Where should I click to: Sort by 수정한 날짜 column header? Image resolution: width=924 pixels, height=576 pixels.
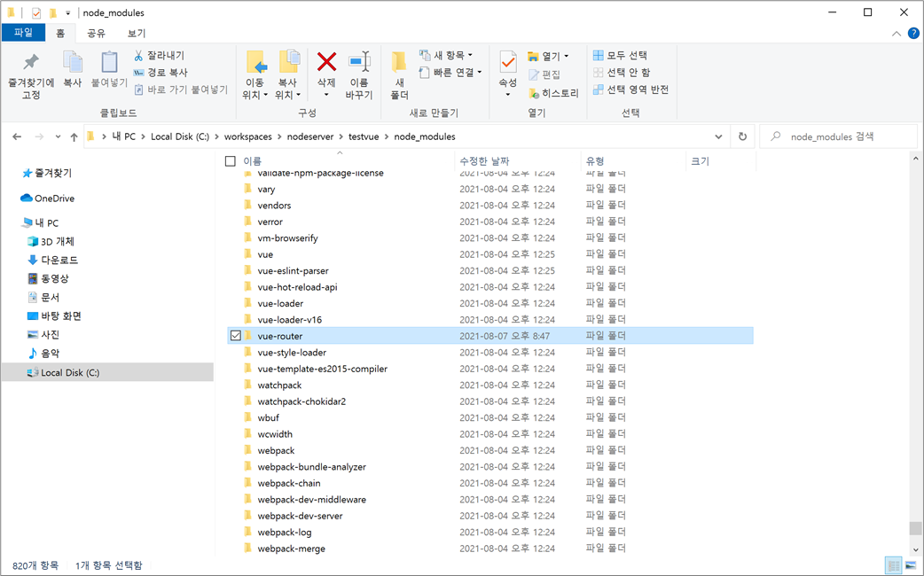click(484, 161)
